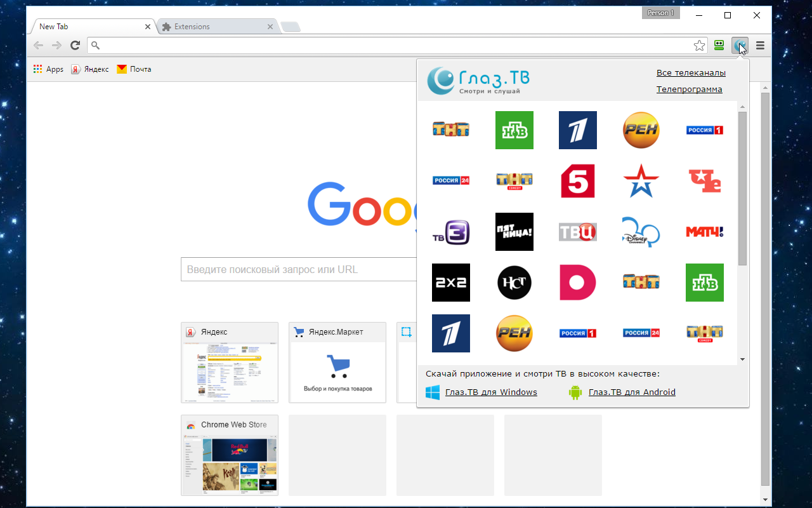This screenshot has height=508, width=812.
Task: Open the Disney Channel logo
Action: (x=641, y=232)
